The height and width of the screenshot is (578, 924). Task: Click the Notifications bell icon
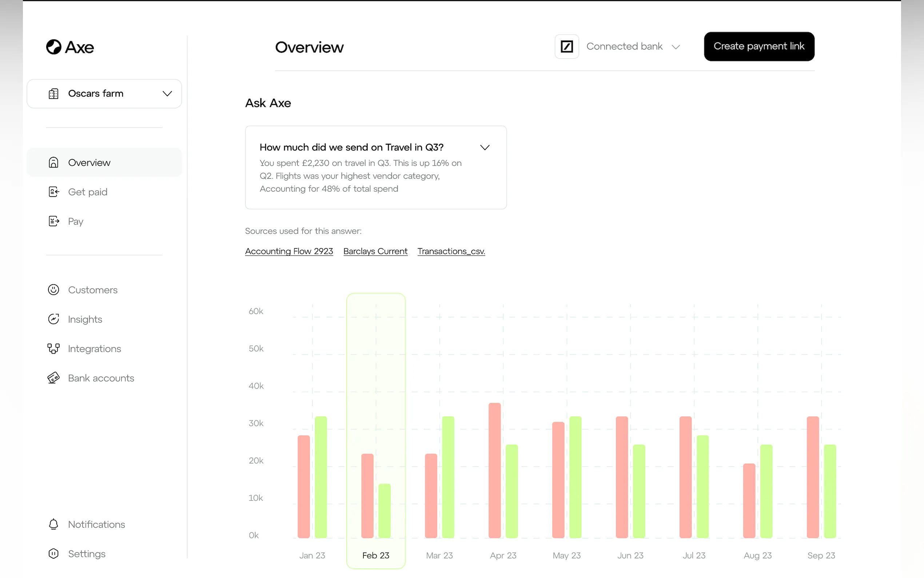(x=53, y=524)
